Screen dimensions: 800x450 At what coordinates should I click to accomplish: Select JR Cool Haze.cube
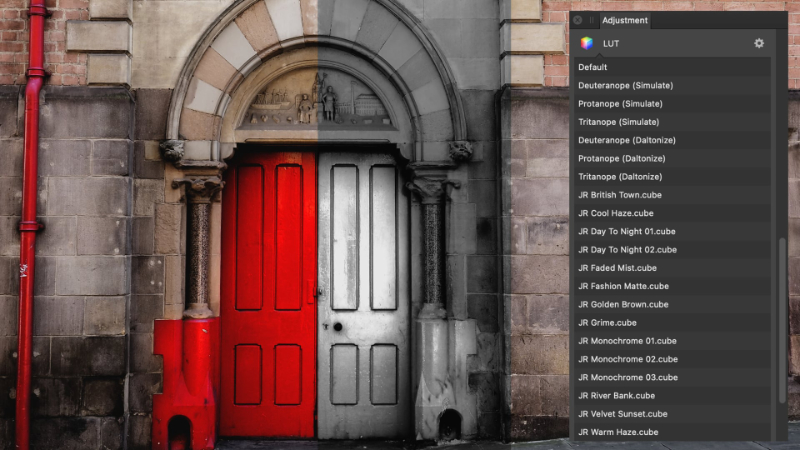pos(672,213)
